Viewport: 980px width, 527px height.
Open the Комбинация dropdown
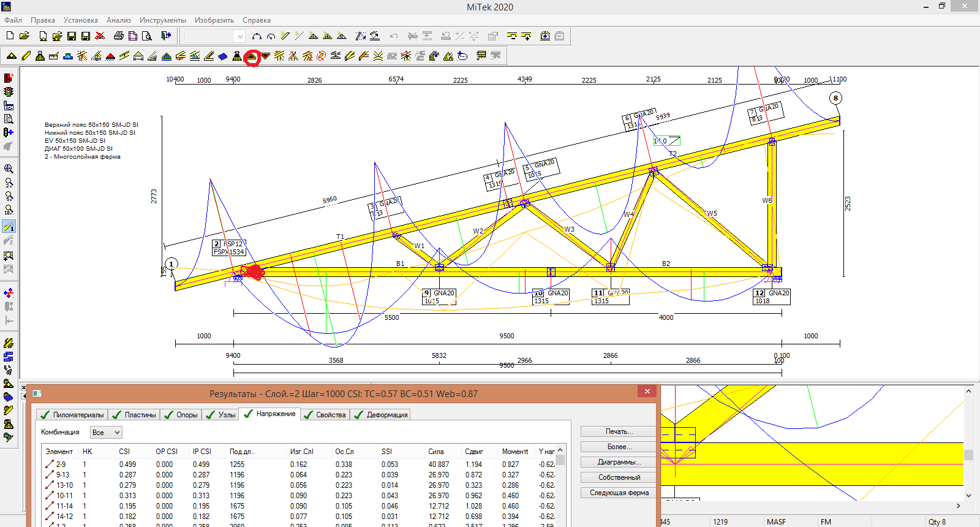click(x=106, y=433)
